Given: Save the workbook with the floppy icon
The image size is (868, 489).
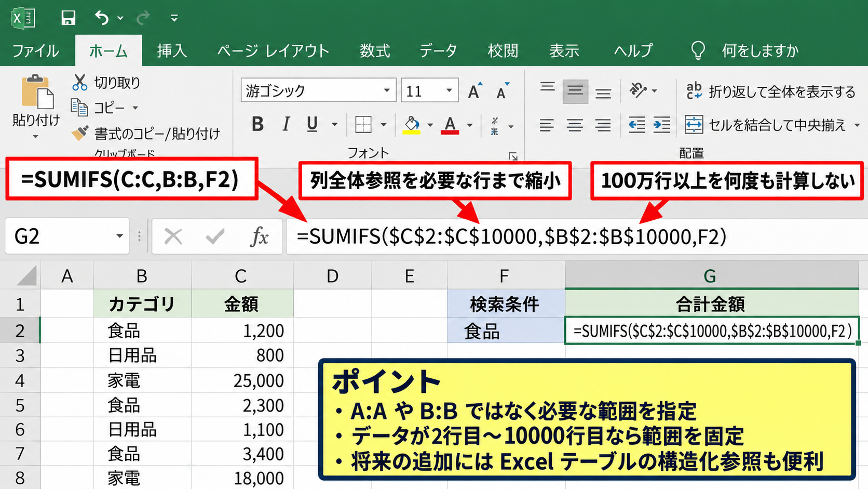Looking at the screenshot, I should click(x=68, y=18).
